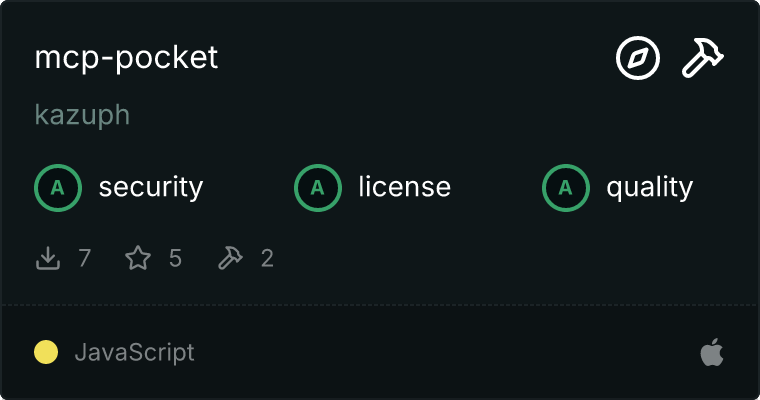Click the star count number 5

[x=175, y=259]
